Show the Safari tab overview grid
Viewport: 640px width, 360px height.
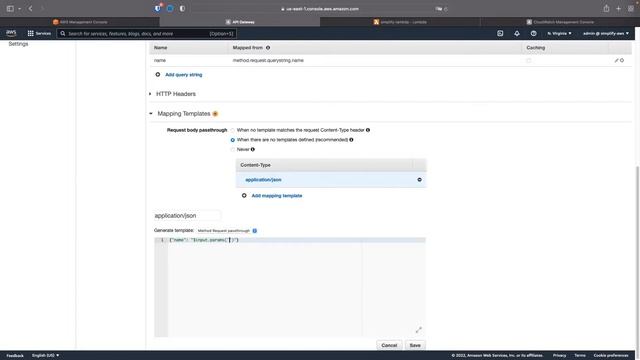(x=631, y=9)
